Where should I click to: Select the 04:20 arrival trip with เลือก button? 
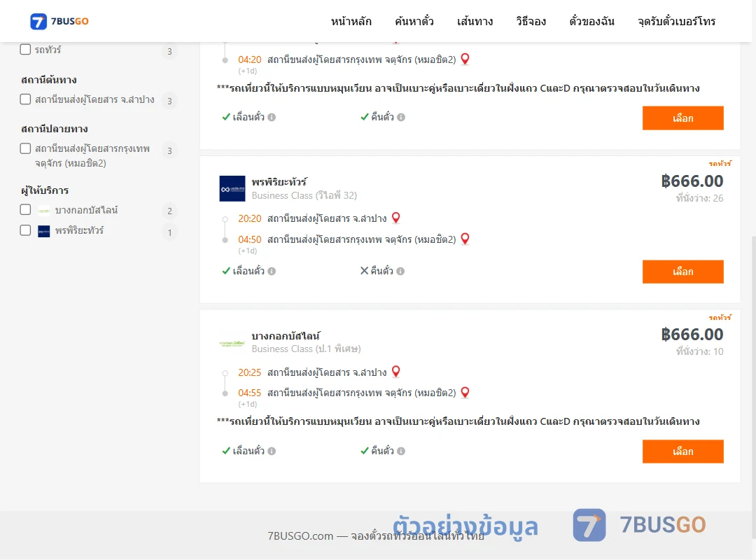coord(682,118)
